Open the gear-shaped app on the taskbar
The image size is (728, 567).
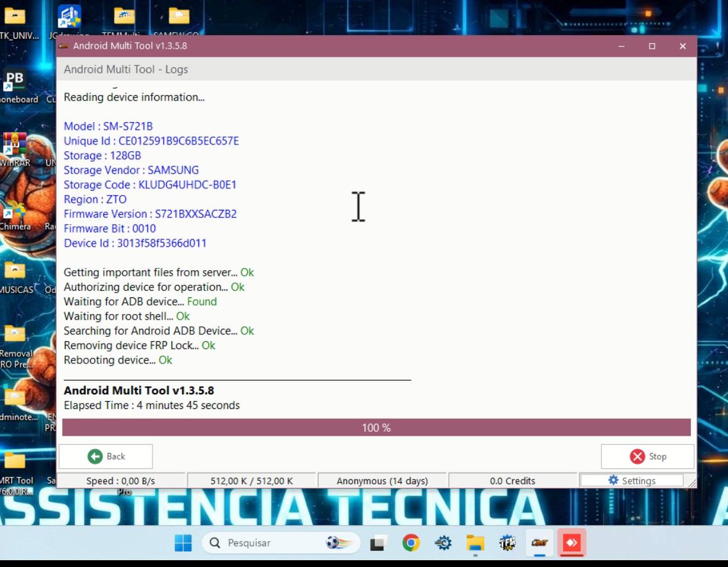coord(443,543)
